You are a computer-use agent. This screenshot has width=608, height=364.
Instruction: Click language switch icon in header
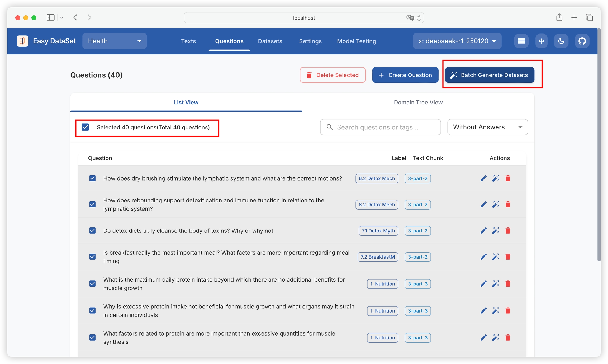(541, 41)
